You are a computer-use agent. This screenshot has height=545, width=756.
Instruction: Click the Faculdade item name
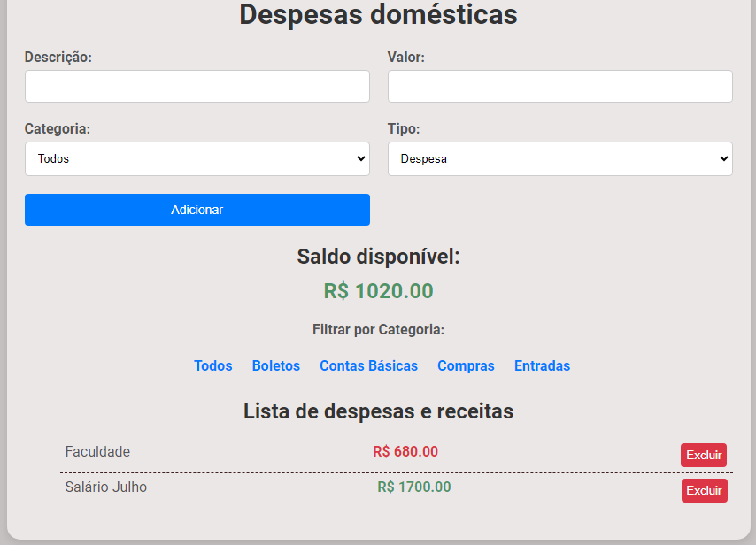[x=97, y=452]
